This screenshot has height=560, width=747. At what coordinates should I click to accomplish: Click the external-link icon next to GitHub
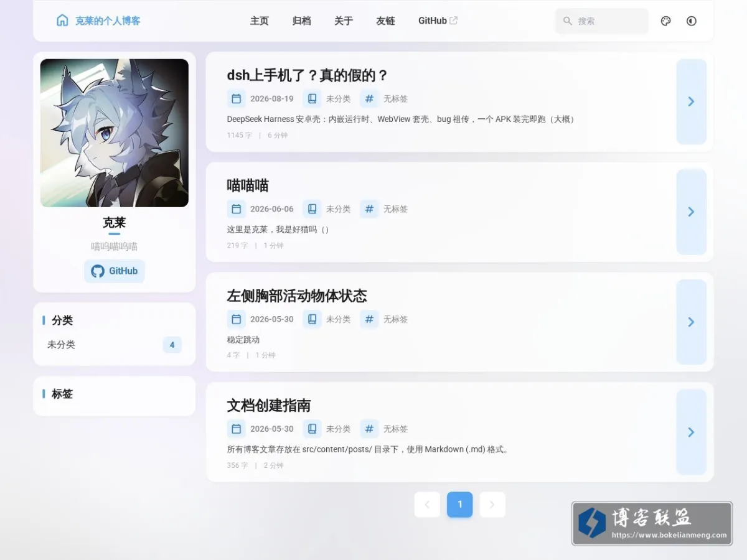click(x=454, y=21)
